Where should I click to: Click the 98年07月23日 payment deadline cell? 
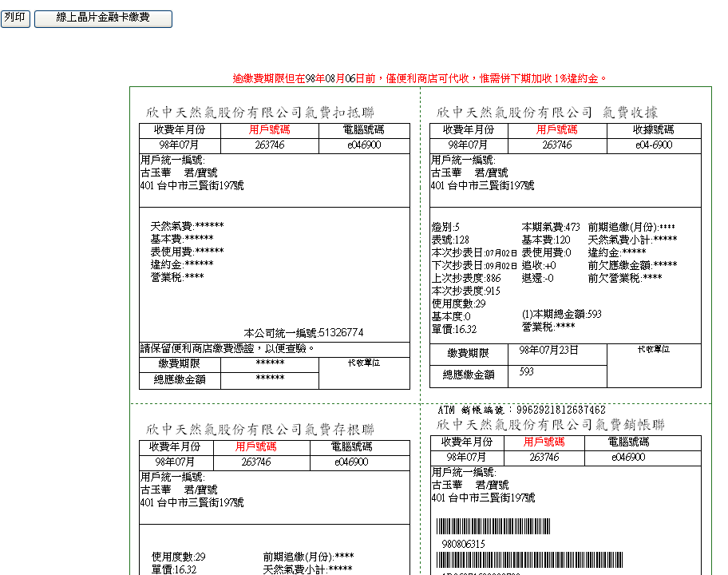(x=548, y=351)
